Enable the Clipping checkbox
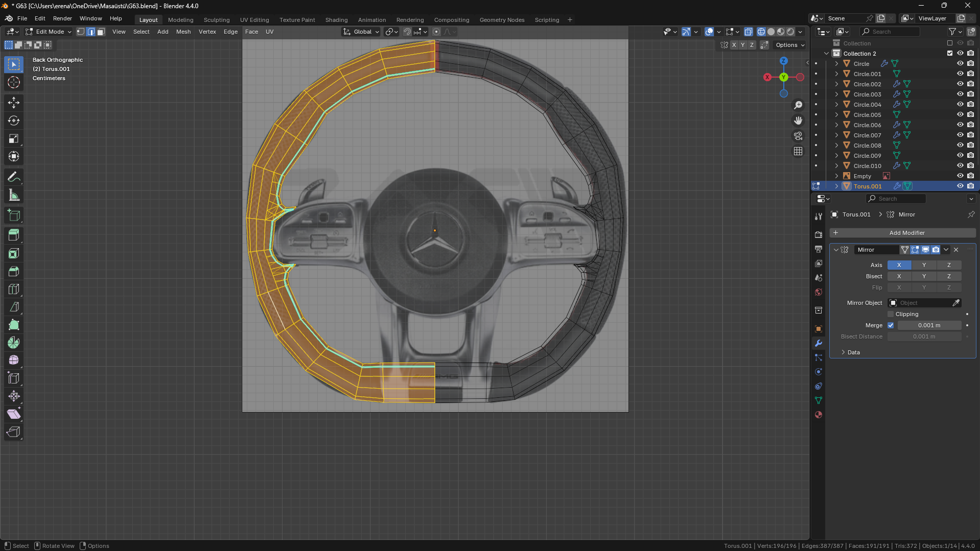980x551 pixels. coord(891,314)
